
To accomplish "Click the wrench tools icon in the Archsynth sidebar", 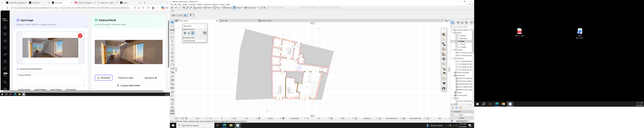I will [5, 54].
